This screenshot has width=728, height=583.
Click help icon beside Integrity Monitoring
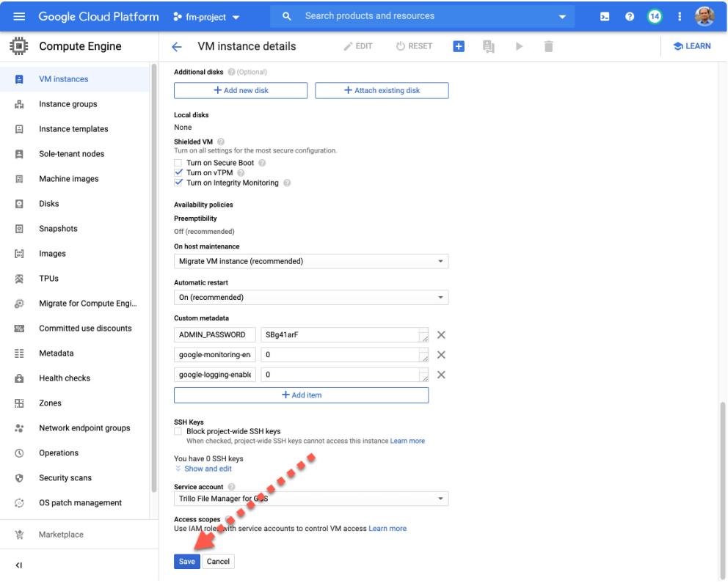pyautogui.click(x=287, y=183)
